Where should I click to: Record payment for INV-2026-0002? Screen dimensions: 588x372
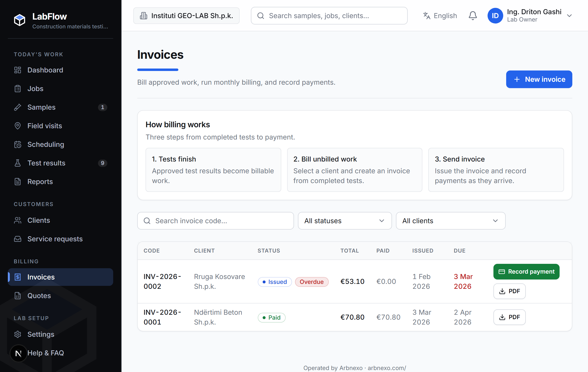coord(526,272)
